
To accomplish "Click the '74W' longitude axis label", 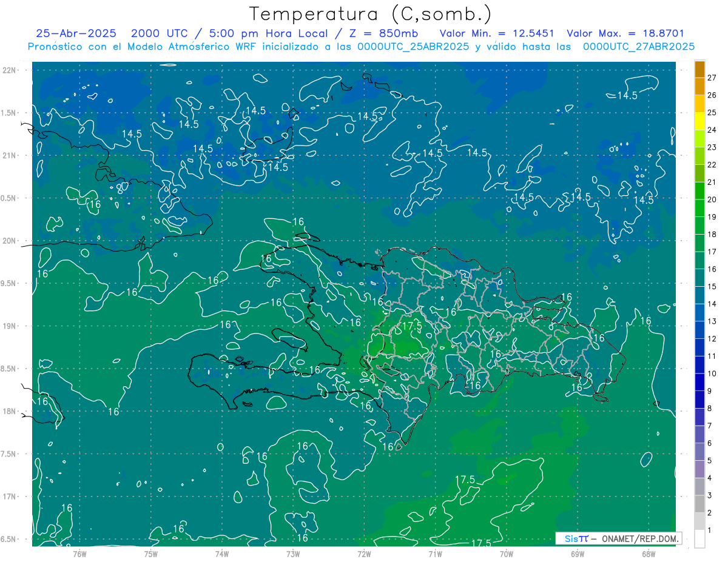I will [x=222, y=554].
